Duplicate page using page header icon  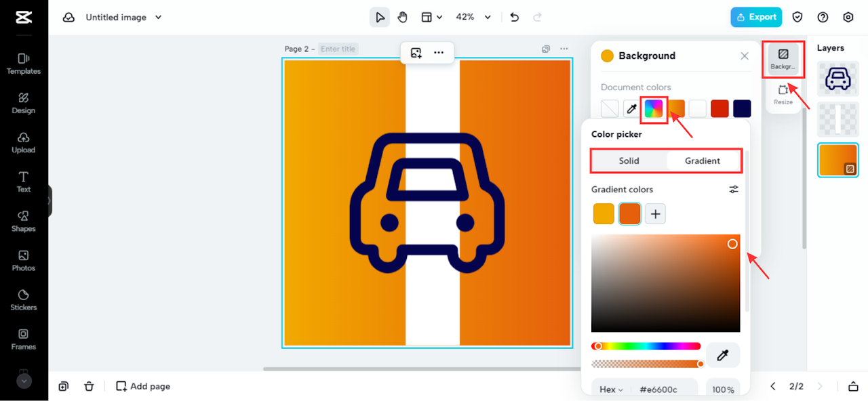[x=546, y=49]
